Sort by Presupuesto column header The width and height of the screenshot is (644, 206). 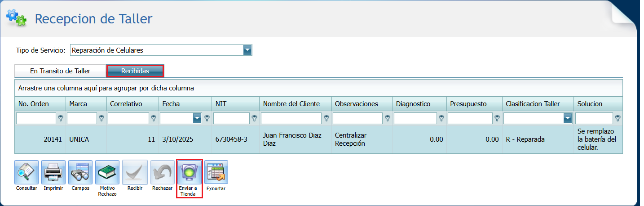(474, 103)
